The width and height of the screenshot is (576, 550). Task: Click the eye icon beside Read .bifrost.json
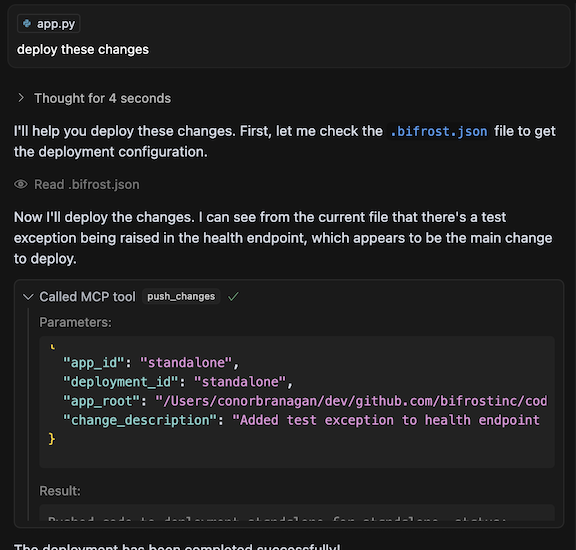tap(21, 184)
